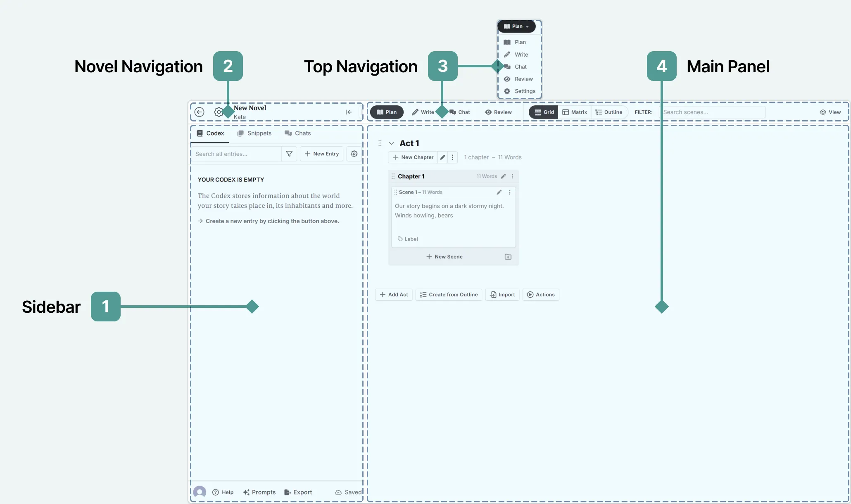Click the add-folder icon beside New Scene
851x504 pixels.
click(x=508, y=257)
